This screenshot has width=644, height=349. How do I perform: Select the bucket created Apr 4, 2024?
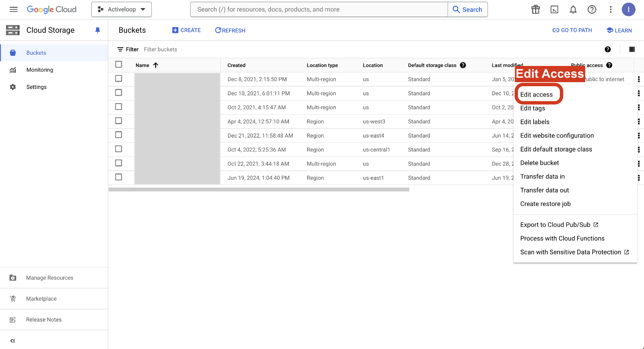click(119, 121)
